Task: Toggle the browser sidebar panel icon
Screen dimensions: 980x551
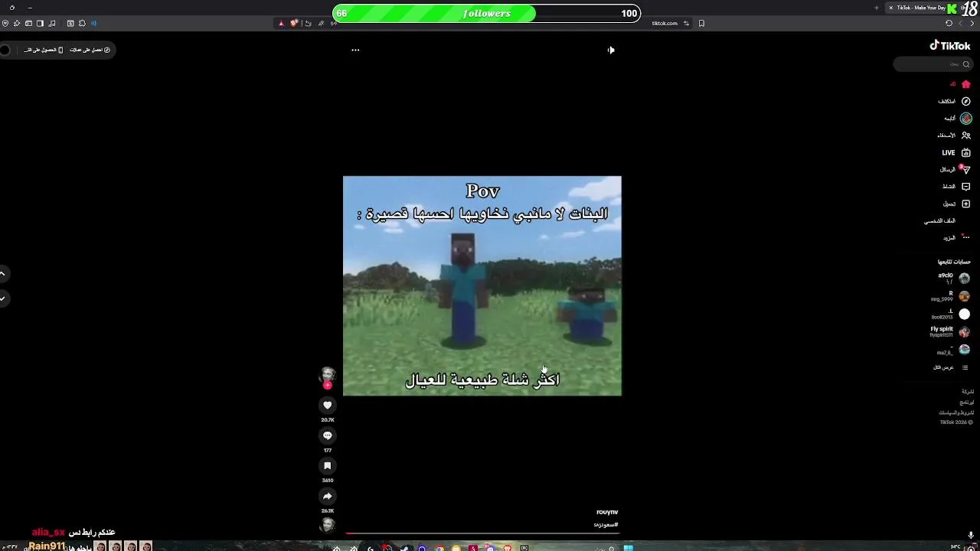Action: pos(40,23)
